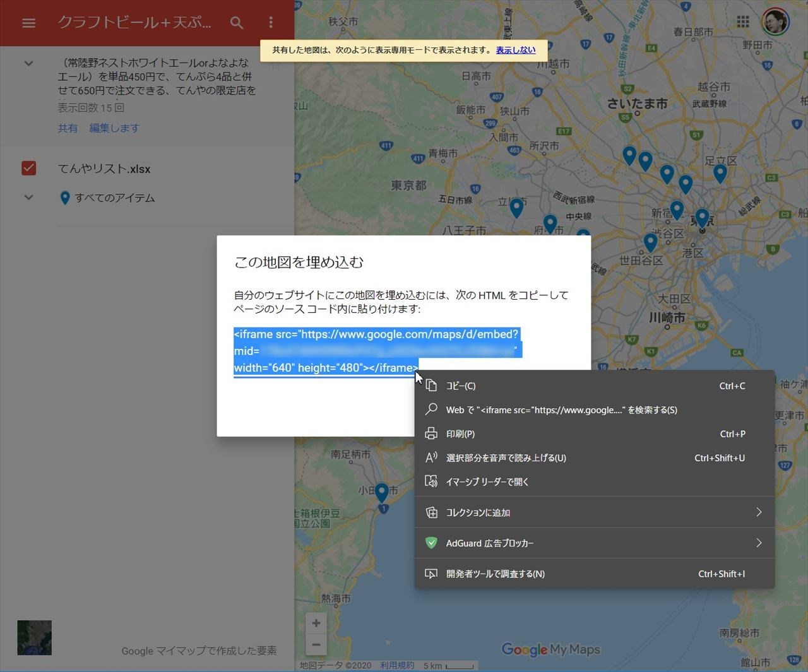Click the map pin near 世田谷区
The height and width of the screenshot is (672, 808).
(651, 242)
